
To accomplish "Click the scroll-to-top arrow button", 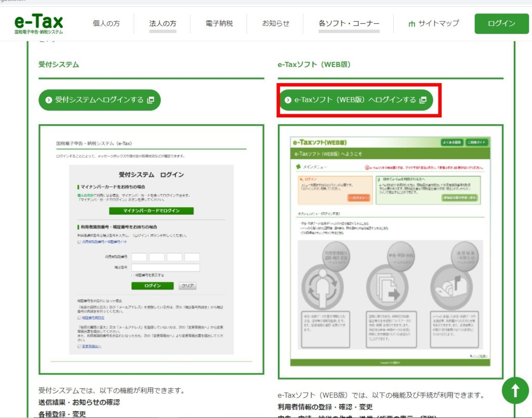I will [x=515, y=390].
